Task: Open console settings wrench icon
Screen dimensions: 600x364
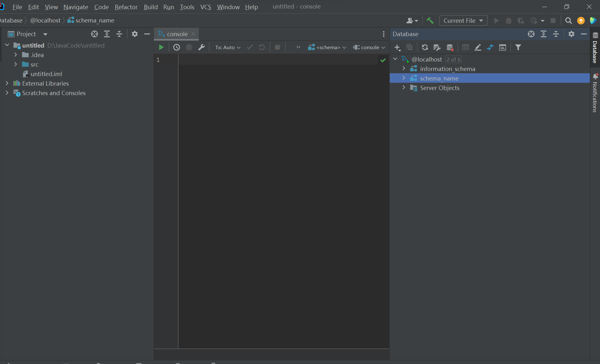Action: tap(201, 47)
